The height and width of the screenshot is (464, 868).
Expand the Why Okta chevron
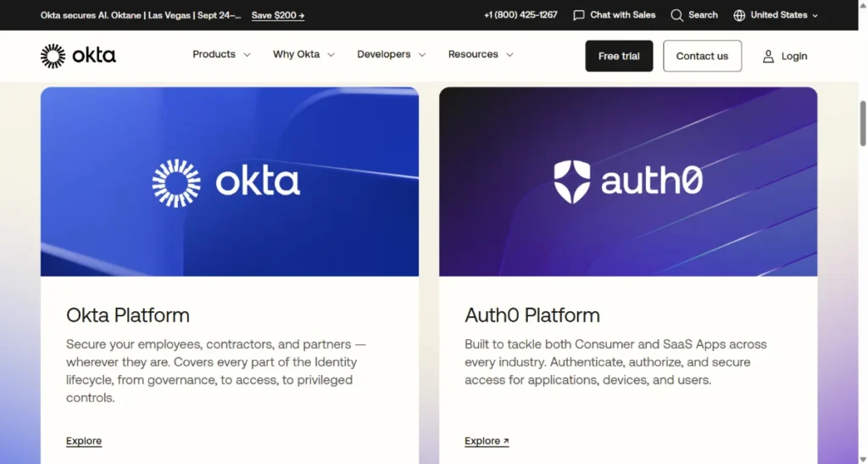(x=331, y=55)
